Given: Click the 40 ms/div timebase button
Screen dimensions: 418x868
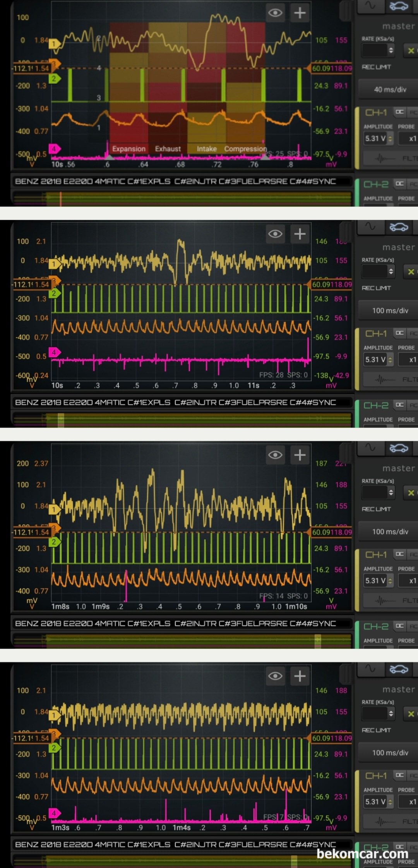Looking at the screenshot, I should click(x=389, y=89).
